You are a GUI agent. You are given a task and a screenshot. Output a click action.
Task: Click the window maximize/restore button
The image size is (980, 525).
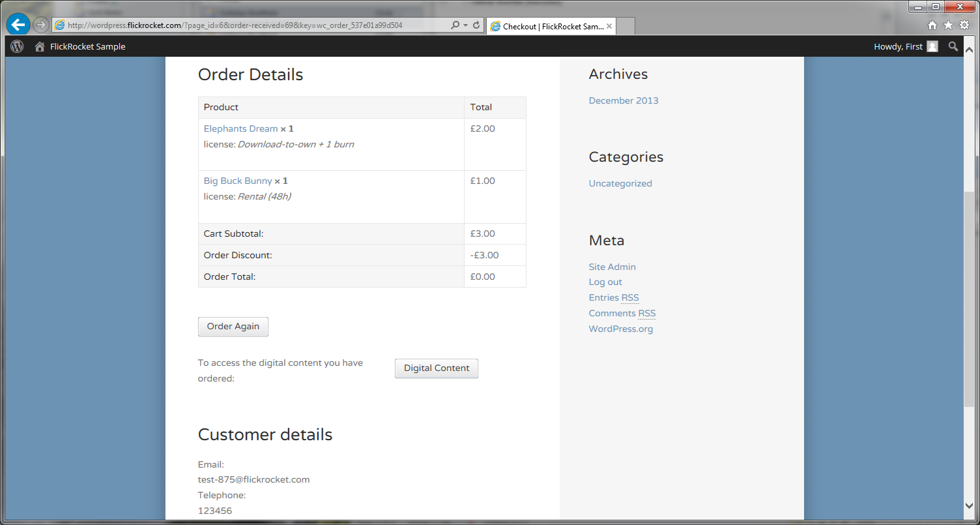(x=935, y=7)
